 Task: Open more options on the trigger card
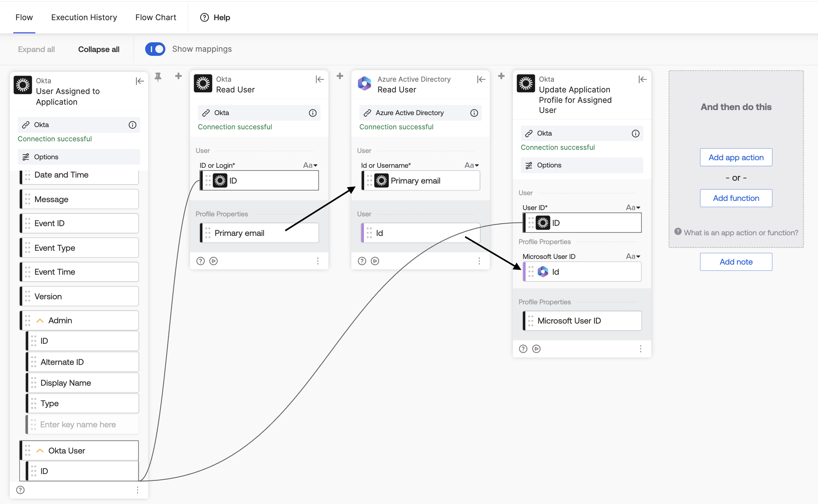coord(137,490)
